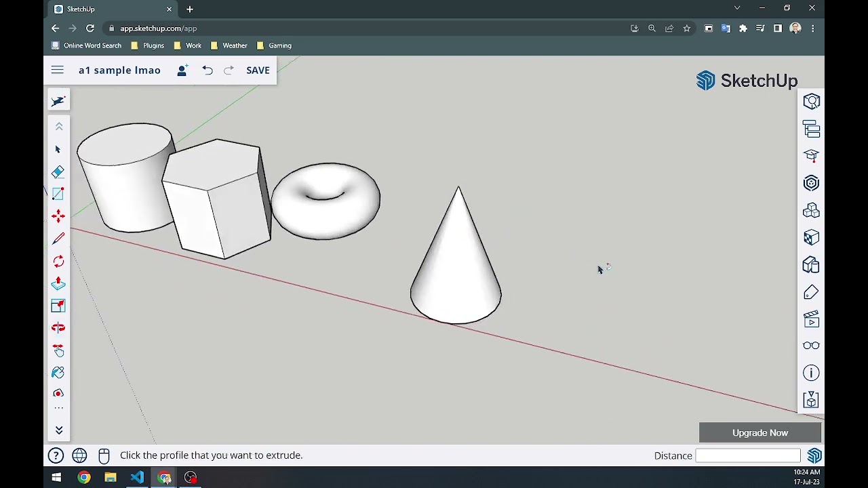Open the Scenes panel
This screenshot has height=488, width=868.
(811, 319)
